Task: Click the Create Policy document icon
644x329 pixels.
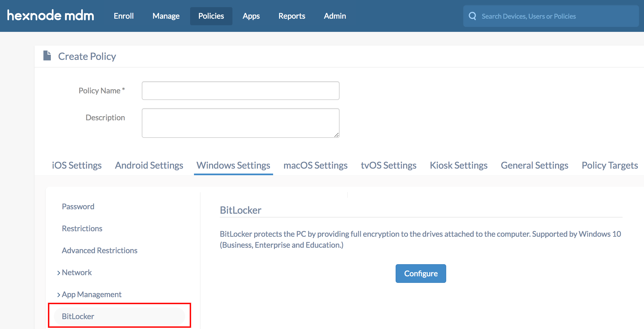Action: 47,56
